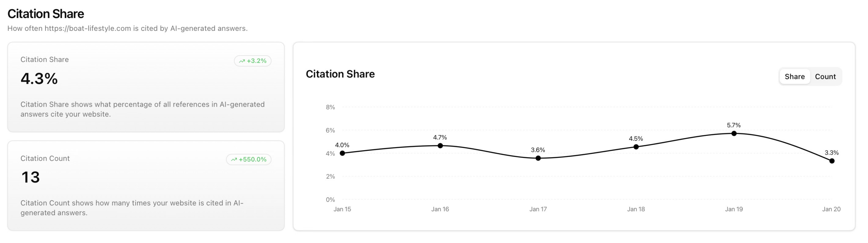Viewport: 868px width, 243px height.
Task: Expand the Citation Count summary card
Action: pos(146,185)
